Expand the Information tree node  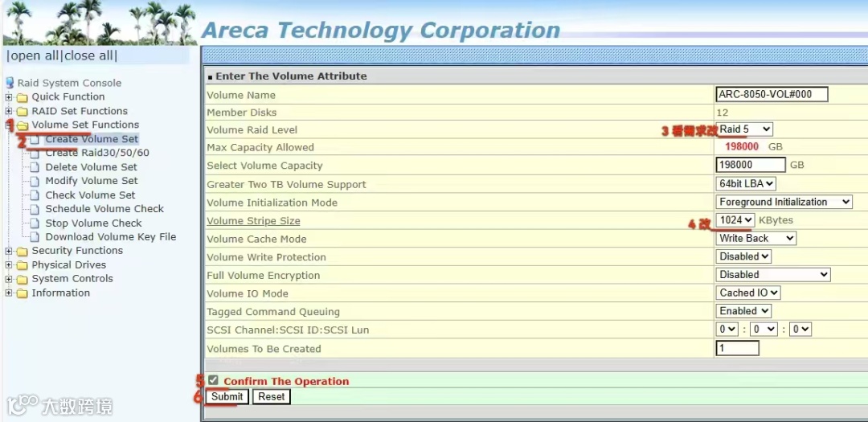[9, 293]
